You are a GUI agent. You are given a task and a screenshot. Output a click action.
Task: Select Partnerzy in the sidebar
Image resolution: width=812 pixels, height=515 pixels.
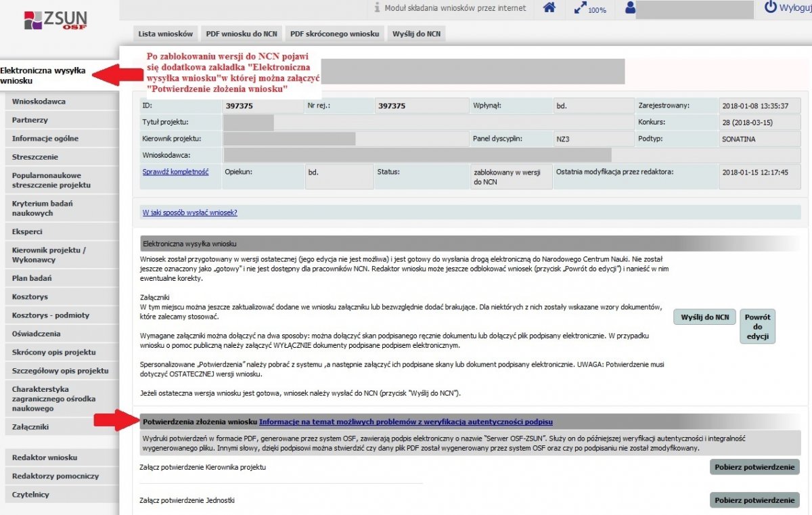(62, 120)
